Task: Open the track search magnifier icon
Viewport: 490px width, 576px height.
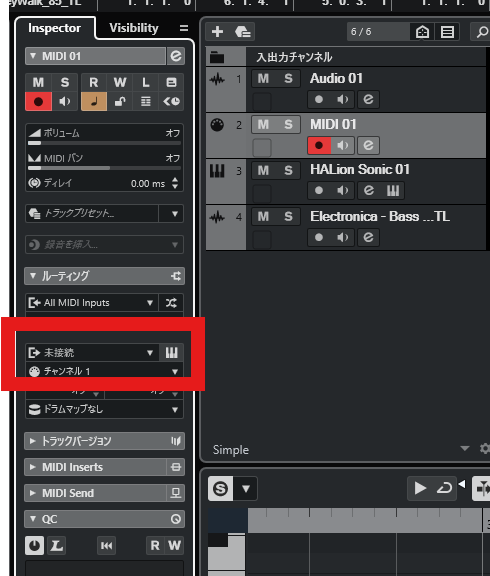Action: (x=481, y=32)
